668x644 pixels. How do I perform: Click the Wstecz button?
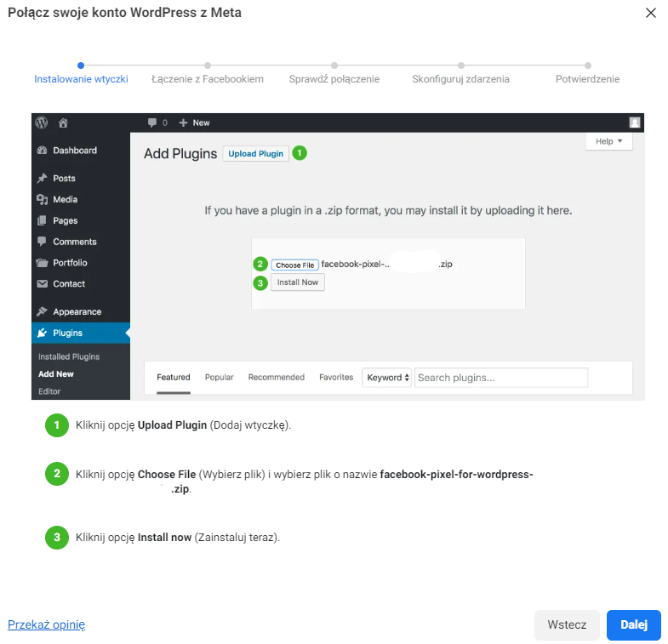[x=567, y=624]
